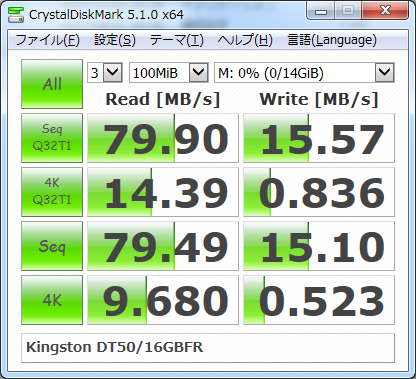This screenshot has width=416, height=379.
Task: Open the 設定(S) menu
Action: (x=115, y=40)
